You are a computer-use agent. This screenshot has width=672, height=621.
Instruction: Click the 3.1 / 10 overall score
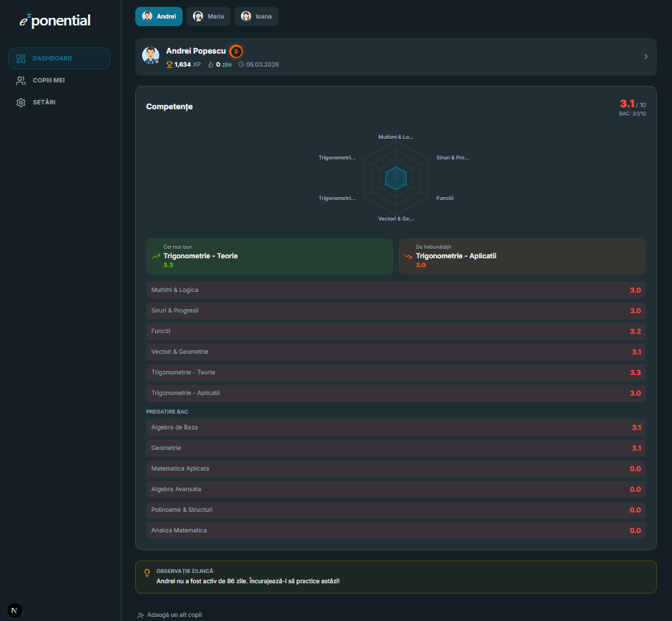tap(633, 104)
